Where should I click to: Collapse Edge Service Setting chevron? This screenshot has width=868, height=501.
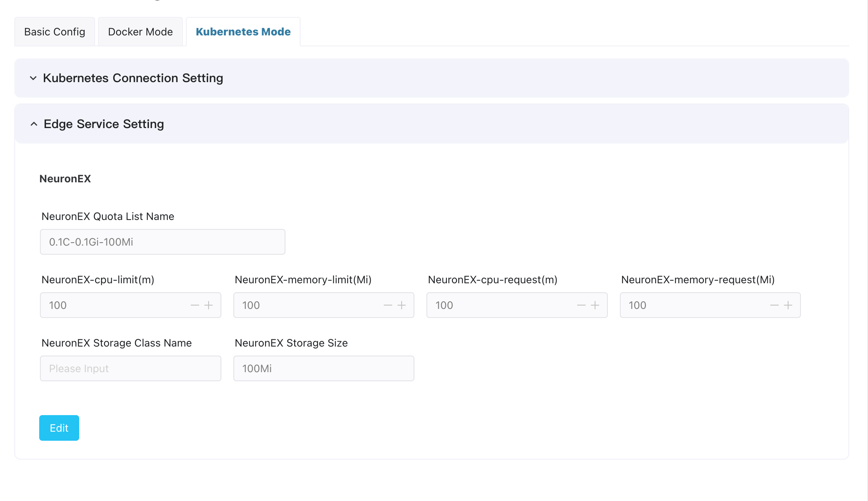pyautogui.click(x=34, y=124)
